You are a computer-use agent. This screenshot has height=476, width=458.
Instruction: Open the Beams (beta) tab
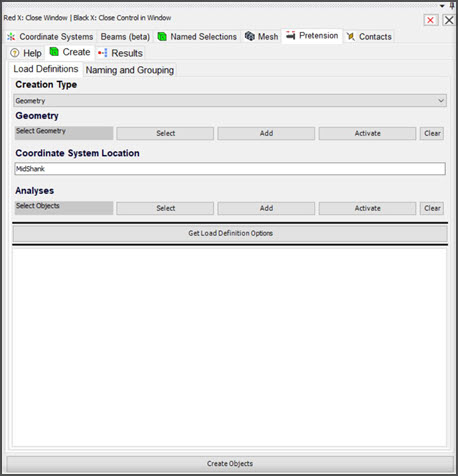[x=125, y=37]
